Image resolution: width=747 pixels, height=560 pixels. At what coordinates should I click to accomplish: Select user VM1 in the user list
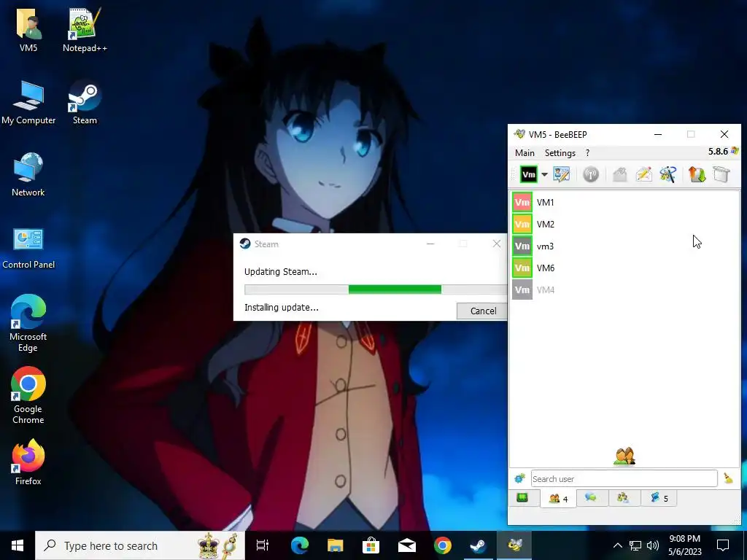point(625,203)
